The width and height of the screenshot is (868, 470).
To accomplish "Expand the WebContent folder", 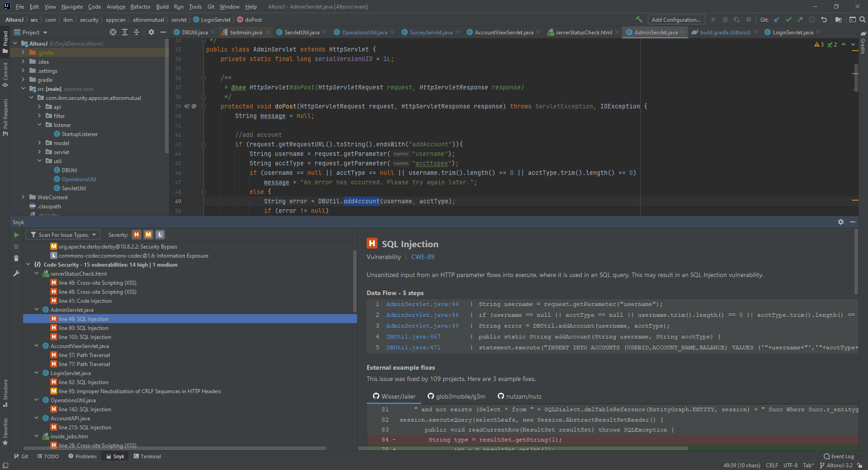I will [x=24, y=197].
